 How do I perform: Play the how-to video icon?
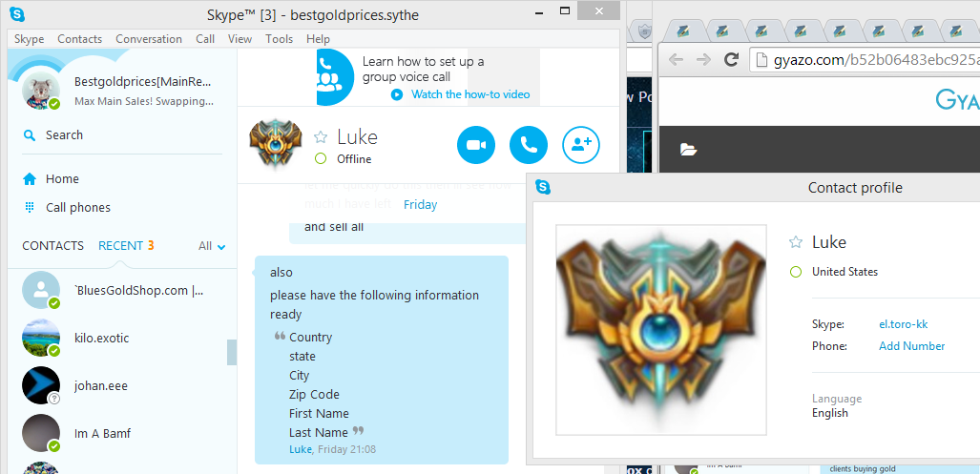397,94
